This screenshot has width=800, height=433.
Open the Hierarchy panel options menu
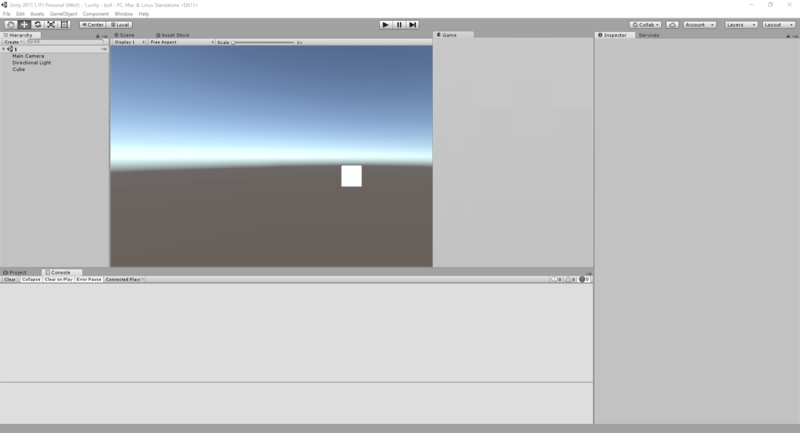[x=104, y=36]
